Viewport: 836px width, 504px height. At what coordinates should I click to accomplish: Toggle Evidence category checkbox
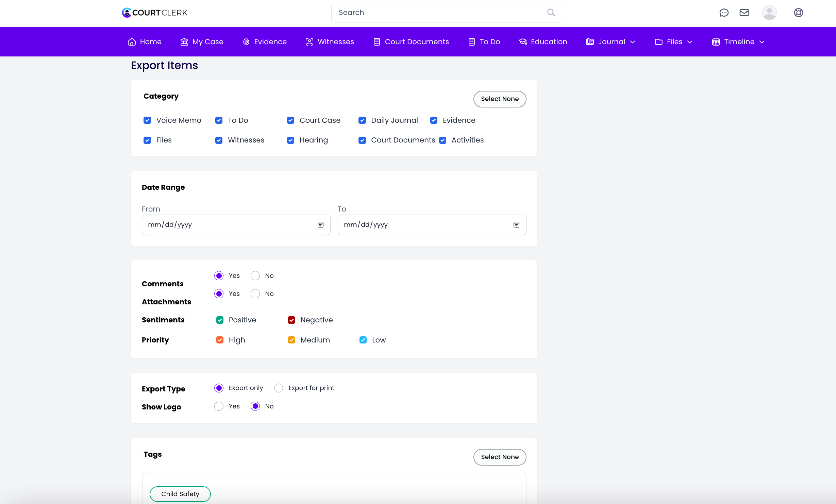tap(434, 120)
